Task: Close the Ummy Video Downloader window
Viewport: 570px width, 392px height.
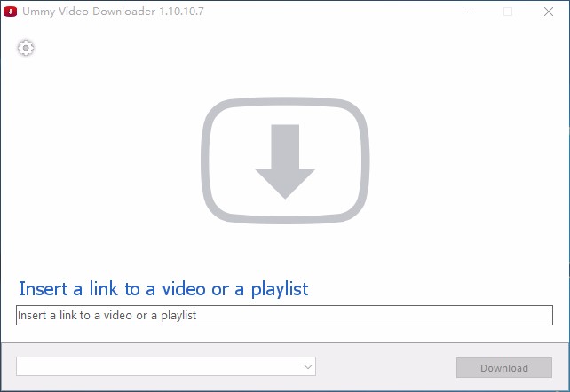Action: [x=549, y=12]
